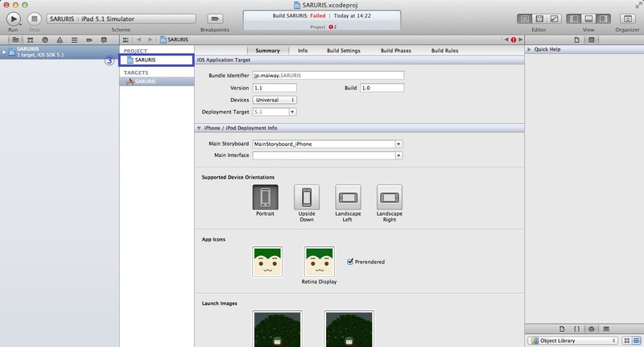Toggle Upside Down orientation
This screenshot has width=644, height=347.
307,197
